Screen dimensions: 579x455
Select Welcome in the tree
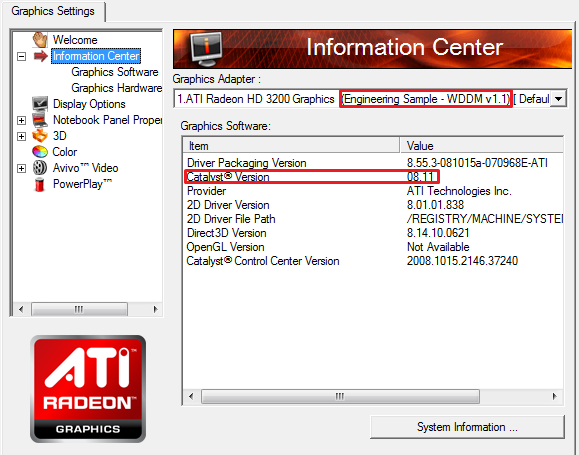[x=75, y=40]
